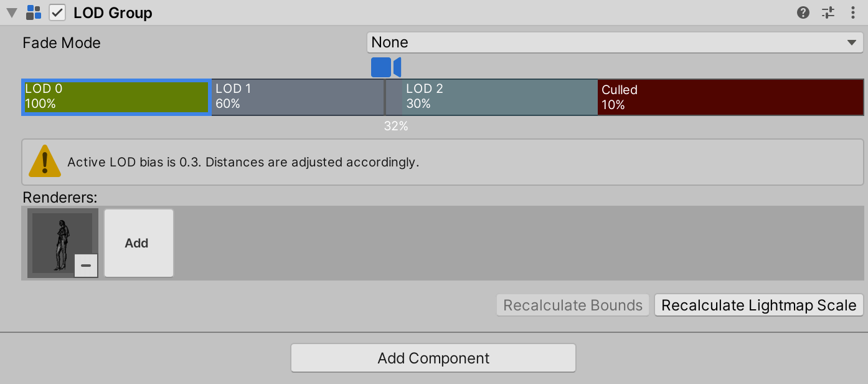The width and height of the screenshot is (868, 384).
Task: Select the dark red Culled segment
Action: pos(730,97)
